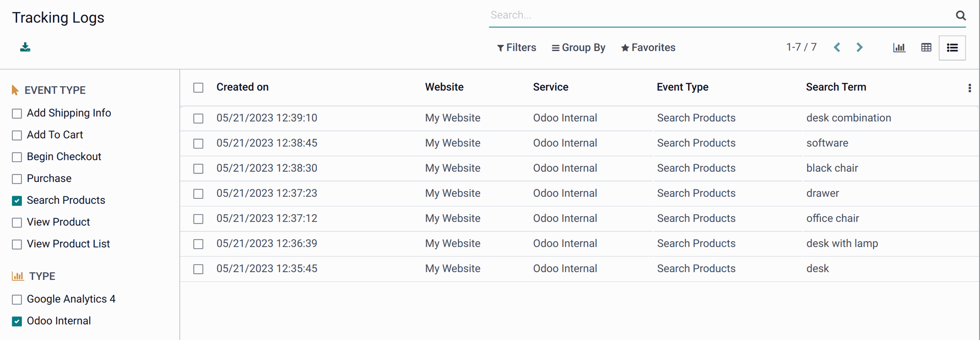Open record with search term 'software'

827,143
